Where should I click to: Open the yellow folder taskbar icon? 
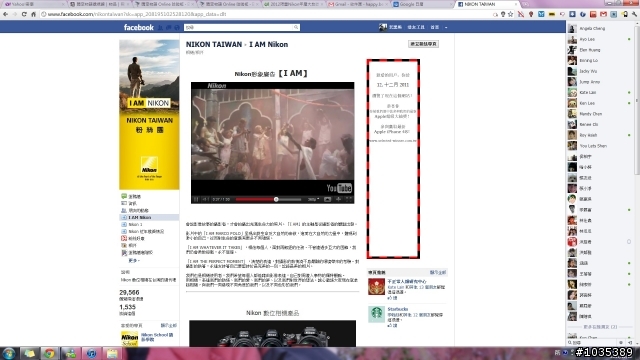[x=112, y=353]
